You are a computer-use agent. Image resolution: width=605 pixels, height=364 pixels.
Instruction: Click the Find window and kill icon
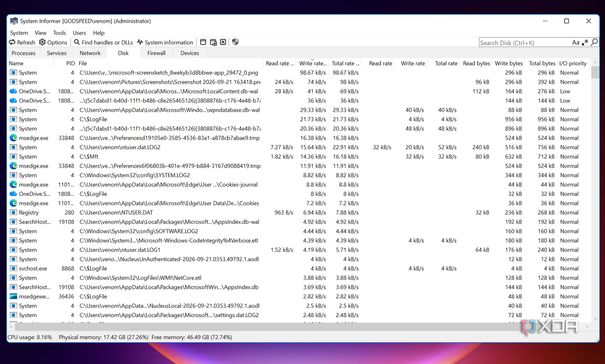pos(223,42)
